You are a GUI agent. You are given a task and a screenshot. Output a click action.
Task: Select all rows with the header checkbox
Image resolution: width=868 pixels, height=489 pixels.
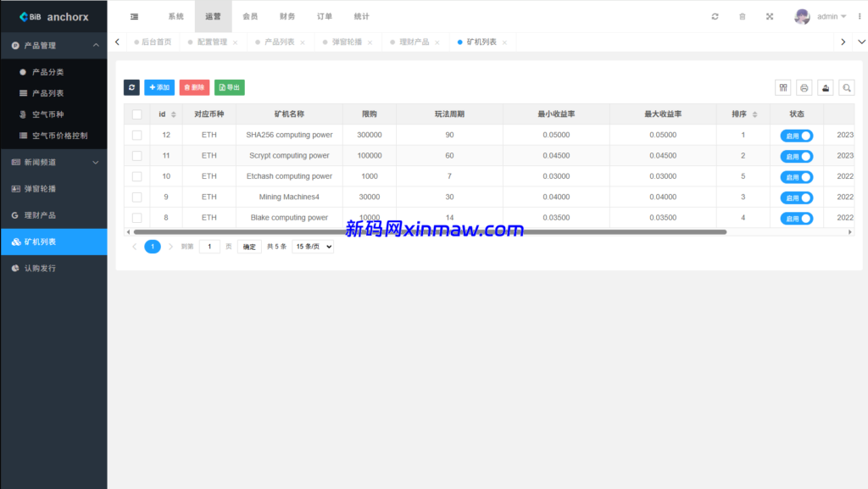click(136, 114)
